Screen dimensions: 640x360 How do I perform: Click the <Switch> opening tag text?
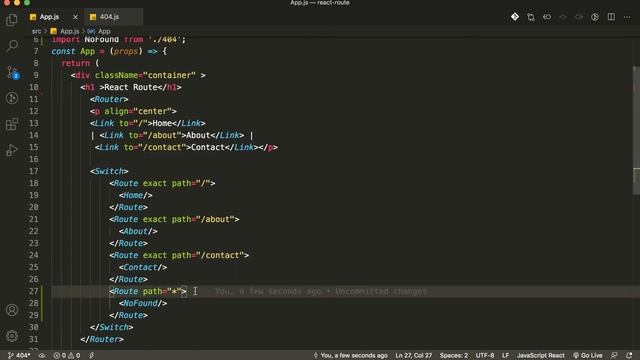[x=109, y=171]
